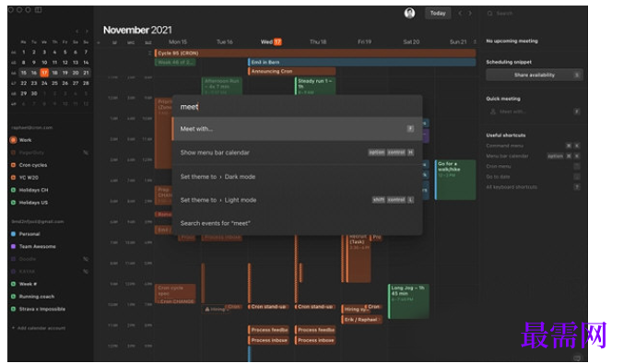Click the Share availability button
The image size is (624, 364).
click(x=534, y=75)
